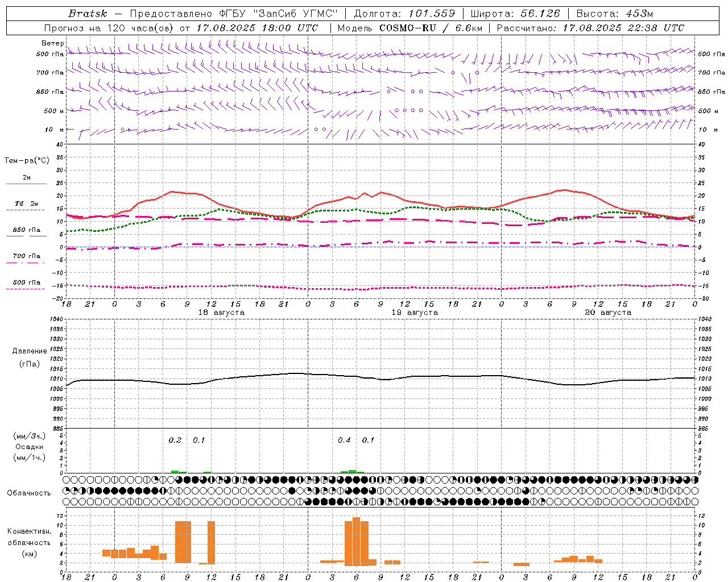The width and height of the screenshot is (728, 582).
Task: Click the red line sample under legend "2м"
Action: (x=26, y=184)
